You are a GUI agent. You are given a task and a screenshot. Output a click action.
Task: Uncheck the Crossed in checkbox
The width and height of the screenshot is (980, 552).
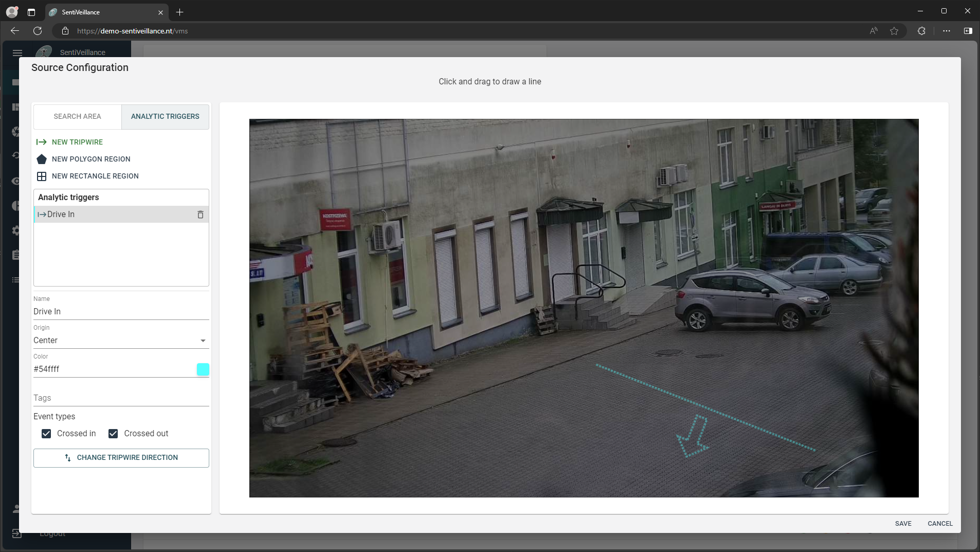(46, 434)
